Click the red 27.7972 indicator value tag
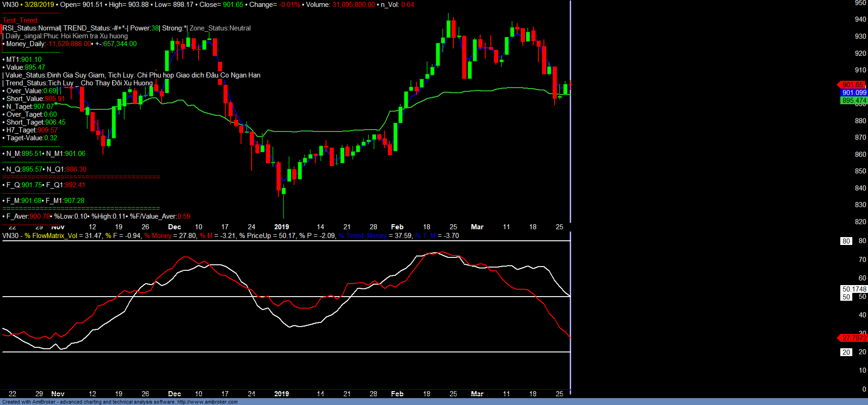The width and height of the screenshot is (868, 405). (854, 338)
